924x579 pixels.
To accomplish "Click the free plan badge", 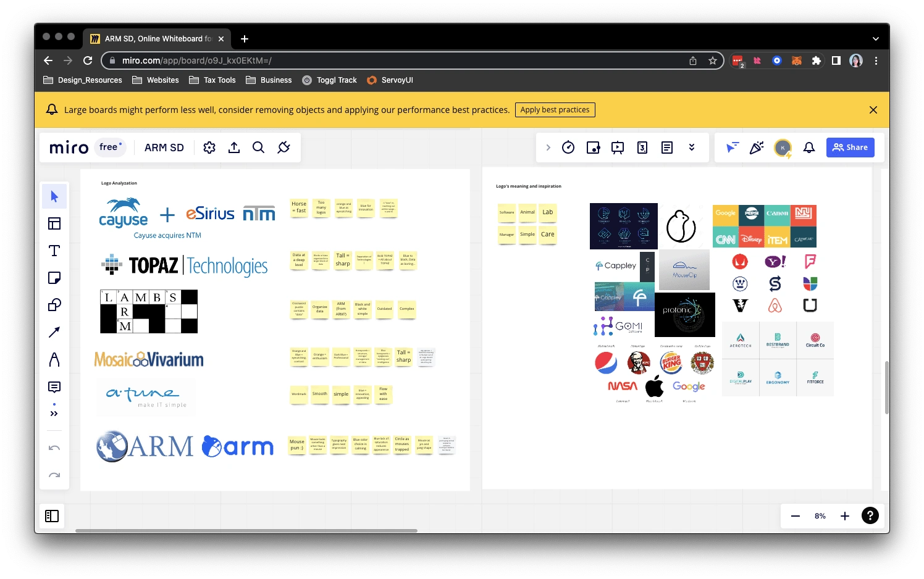I will 111,147.
